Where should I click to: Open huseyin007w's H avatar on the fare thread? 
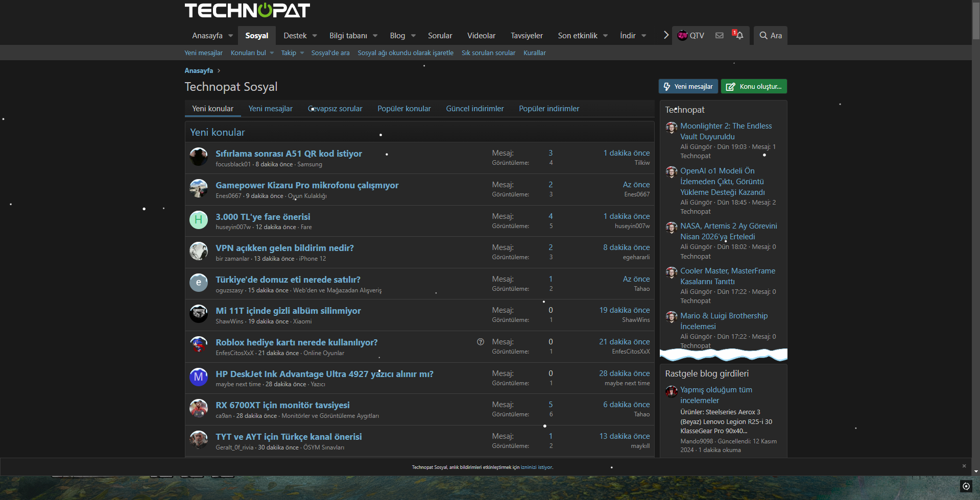[x=199, y=220]
